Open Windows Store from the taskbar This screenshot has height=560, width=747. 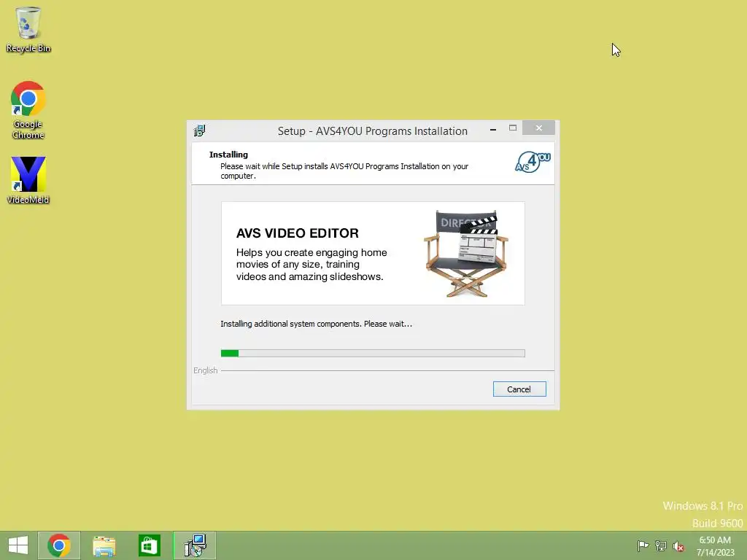click(149, 545)
